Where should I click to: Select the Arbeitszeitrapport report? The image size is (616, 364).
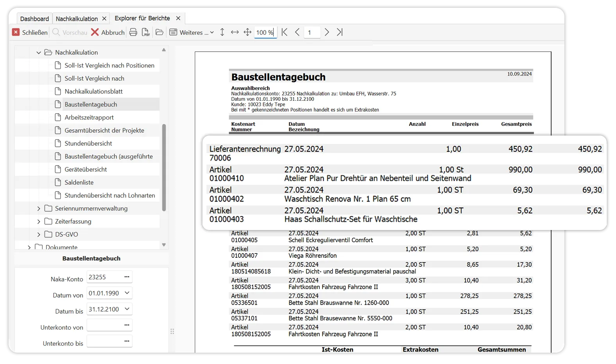[x=89, y=117]
